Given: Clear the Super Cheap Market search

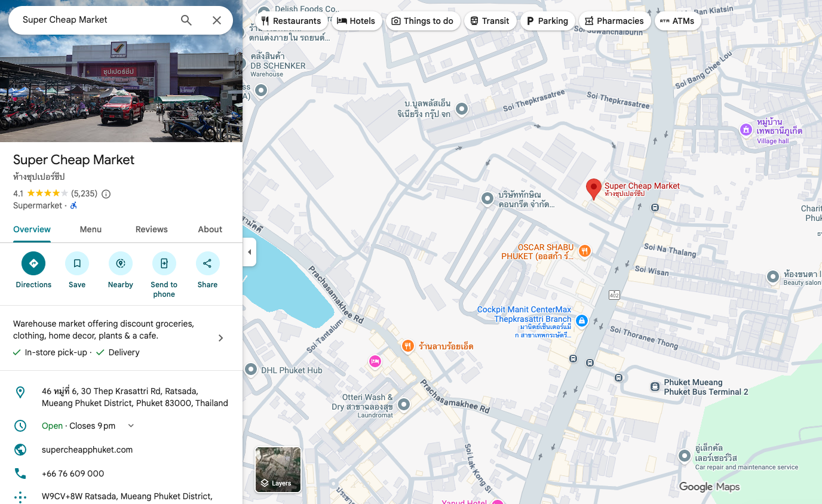Looking at the screenshot, I should pos(217,20).
